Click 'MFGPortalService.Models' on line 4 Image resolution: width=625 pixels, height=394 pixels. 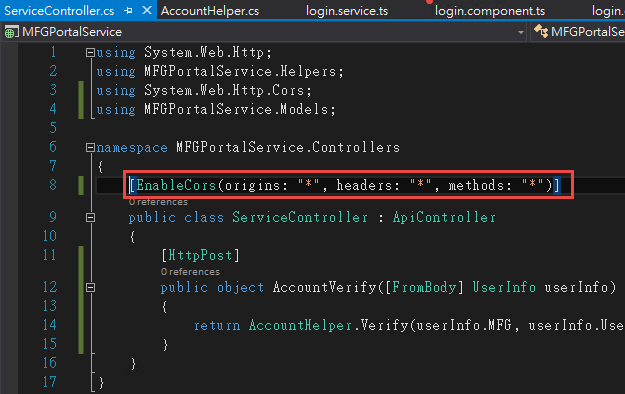point(236,109)
